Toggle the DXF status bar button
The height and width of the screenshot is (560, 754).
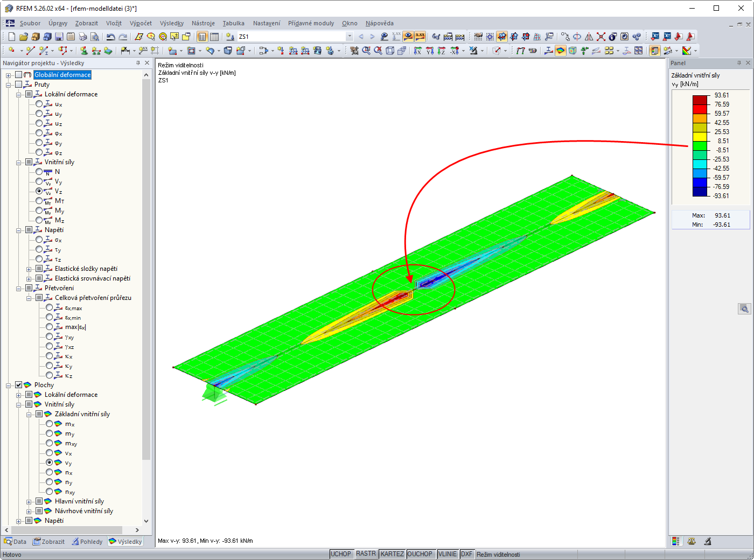467,554
